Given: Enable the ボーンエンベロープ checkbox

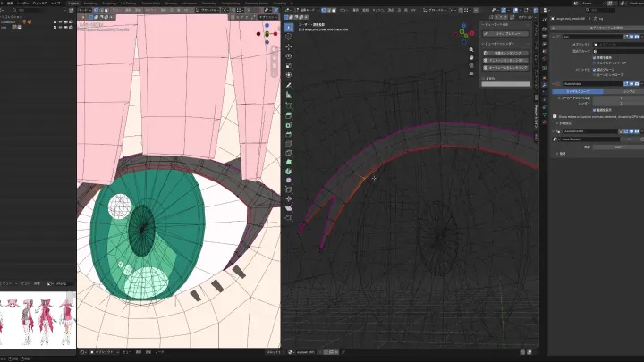Looking at the screenshot, I should point(594,75).
